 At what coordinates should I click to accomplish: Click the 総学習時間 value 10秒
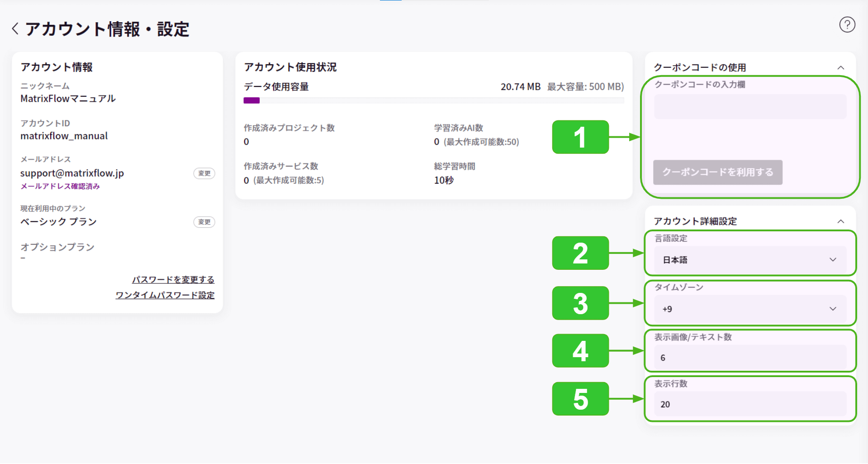coord(444,180)
